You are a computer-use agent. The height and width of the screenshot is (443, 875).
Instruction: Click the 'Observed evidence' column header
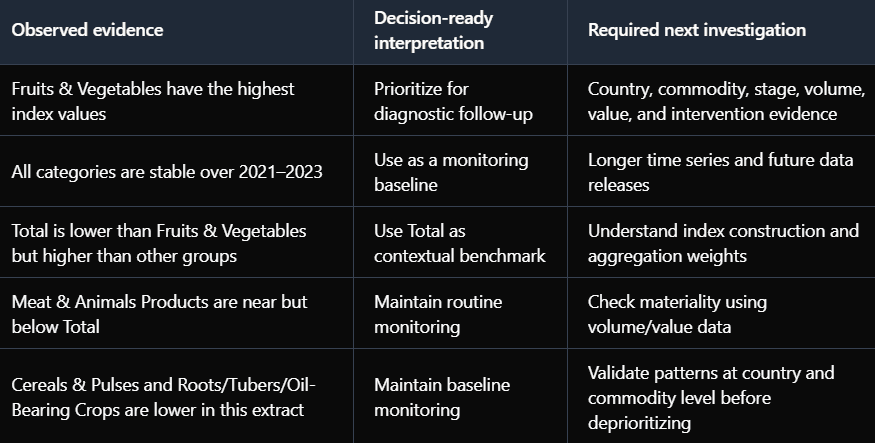[x=176, y=31]
